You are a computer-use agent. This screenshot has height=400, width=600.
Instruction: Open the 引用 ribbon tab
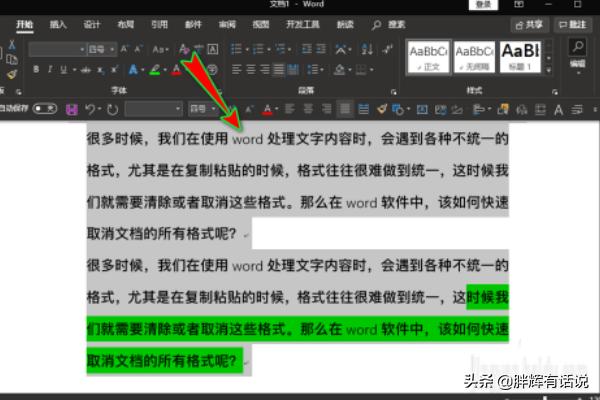pos(159,25)
